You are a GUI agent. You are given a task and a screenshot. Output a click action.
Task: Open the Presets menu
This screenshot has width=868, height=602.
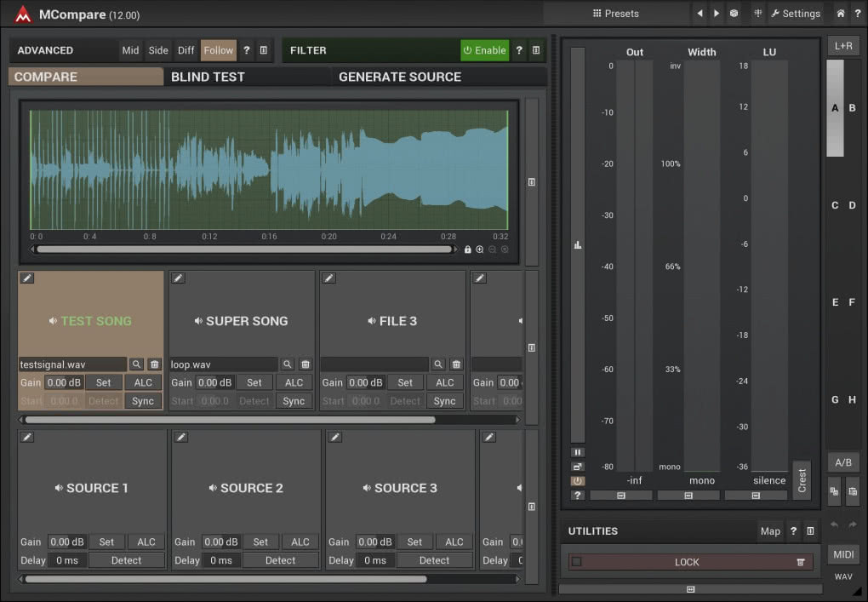pos(615,14)
